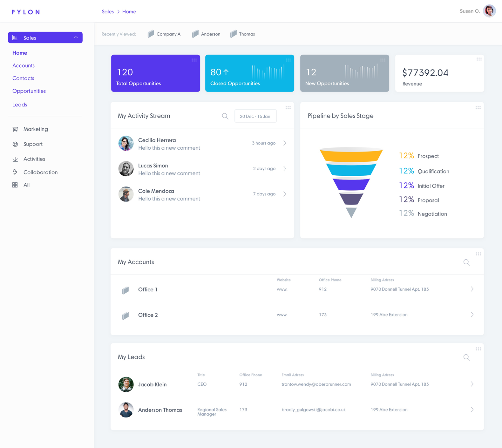The height and width of the screenshot is (448, 502).
Task: Click Jacob Klein's avatar
Action: pyautogui.click(x=126, y=384)
